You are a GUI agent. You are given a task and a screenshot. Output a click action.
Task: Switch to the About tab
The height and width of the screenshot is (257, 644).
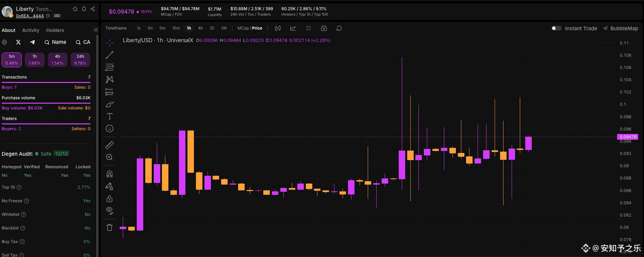9,30
